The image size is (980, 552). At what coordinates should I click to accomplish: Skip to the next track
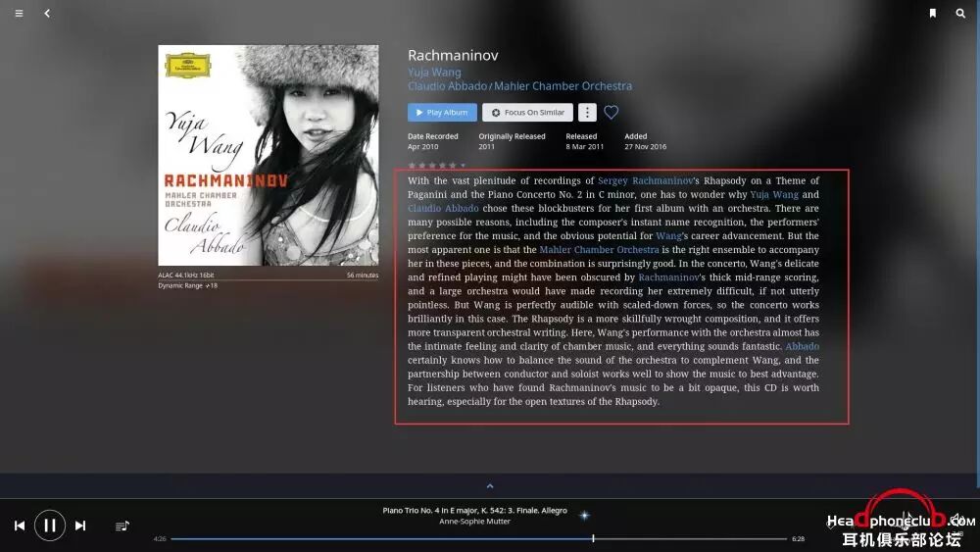coord(80,526)
